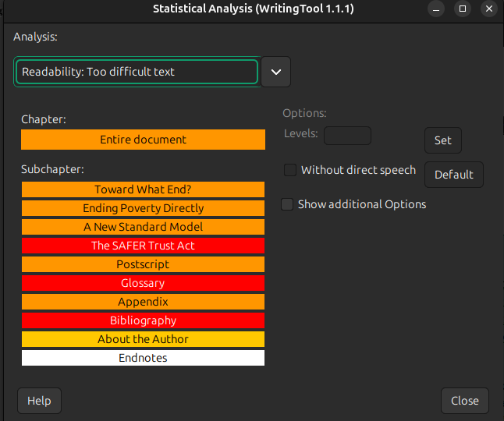
Task: Click the red Glossary subchapter
Action: coord(143,283)
